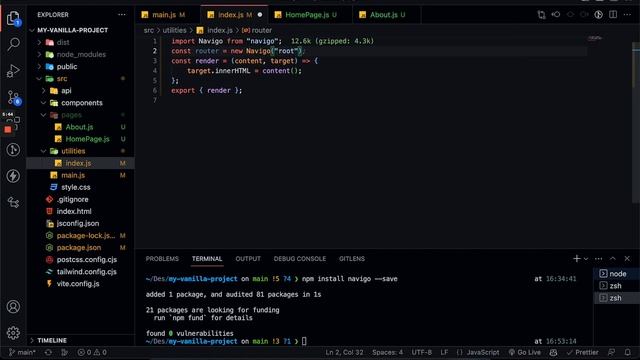
Task: Open the new terminal dropdown arrow
Action: point(586,259)
